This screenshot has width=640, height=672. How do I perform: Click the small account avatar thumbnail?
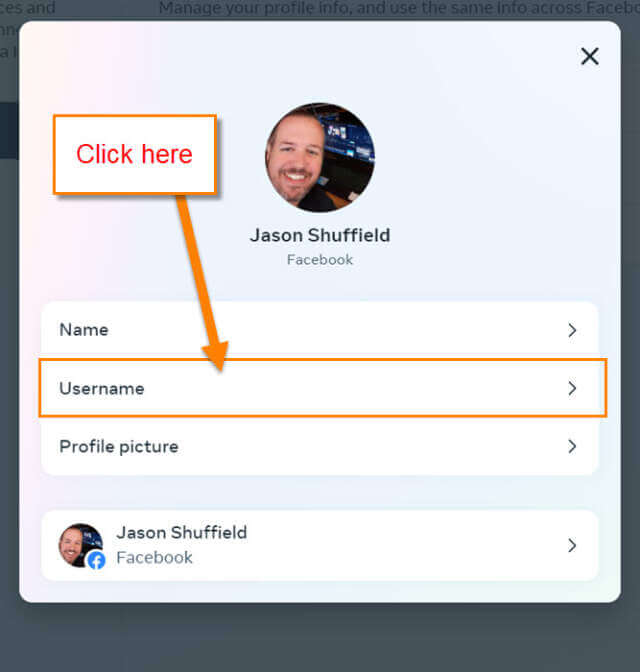(x=80, y=545)
